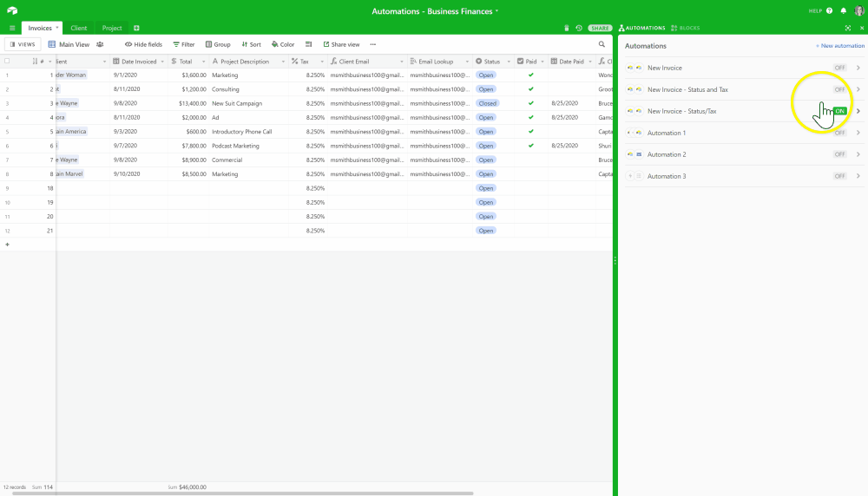The image size is (868, 496).
Task: Open the Date Invoiced column dropdown
Action: [162, 62]
